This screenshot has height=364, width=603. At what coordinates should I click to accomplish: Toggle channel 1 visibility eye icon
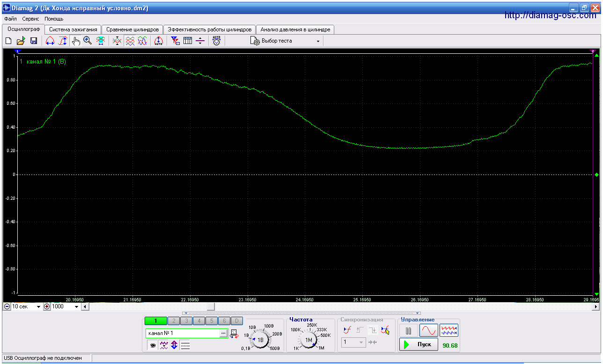coord(153,345)
